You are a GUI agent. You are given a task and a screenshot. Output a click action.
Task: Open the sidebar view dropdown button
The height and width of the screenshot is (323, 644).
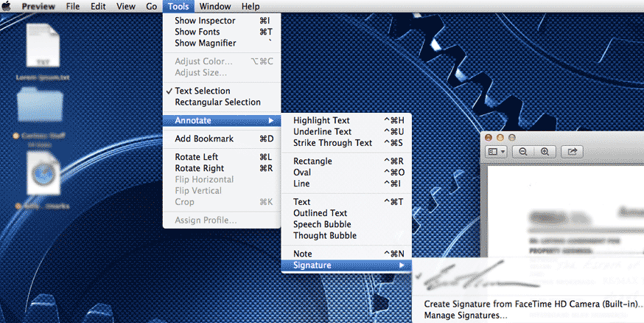click(x=496, y=151)
